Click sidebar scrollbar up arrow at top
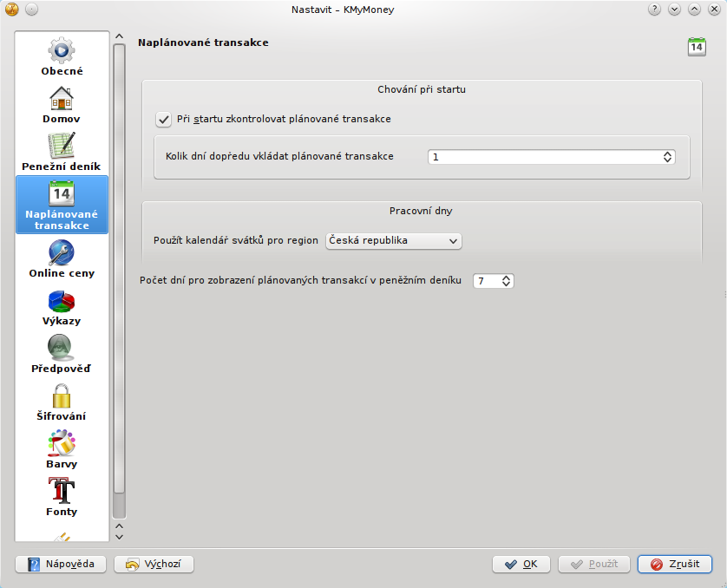This screenshot has width=727, height=588. click(119, 36)
